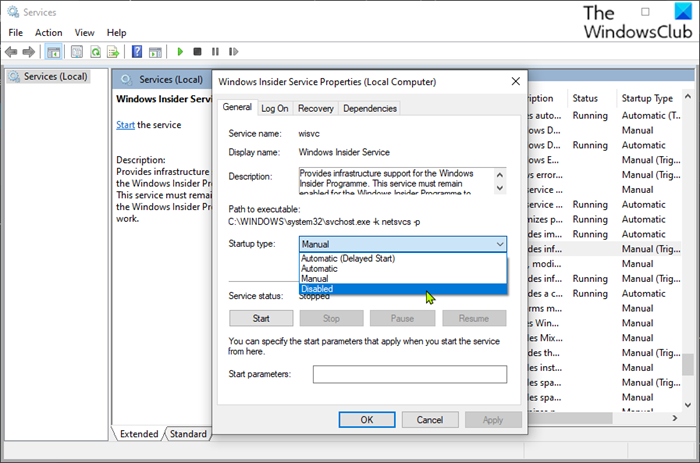The width and height of the screenshot is (700, 463).
Task: Choose the Manual startup option in list
Action: (x=403, y=279)
